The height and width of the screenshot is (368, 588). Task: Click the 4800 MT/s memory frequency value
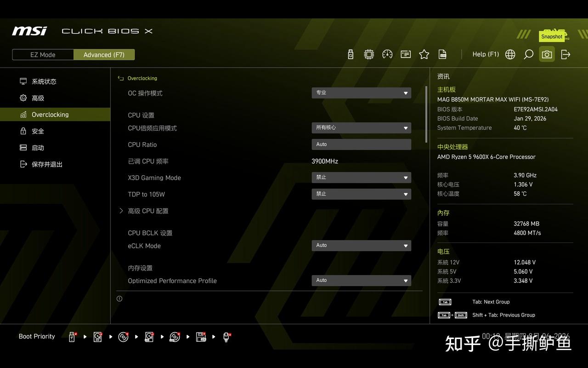coord(527,233)
